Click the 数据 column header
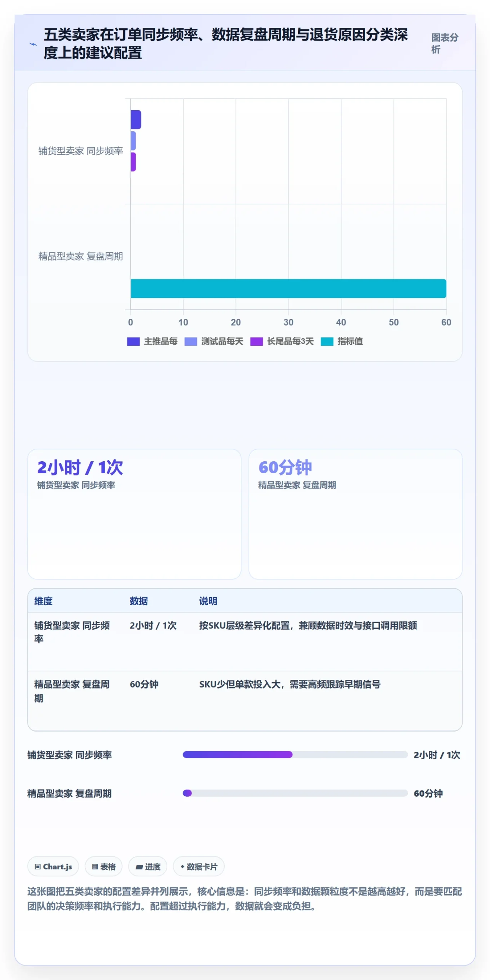Image resolution: width=490 pixels, height=980 pixels. (139, 601)
